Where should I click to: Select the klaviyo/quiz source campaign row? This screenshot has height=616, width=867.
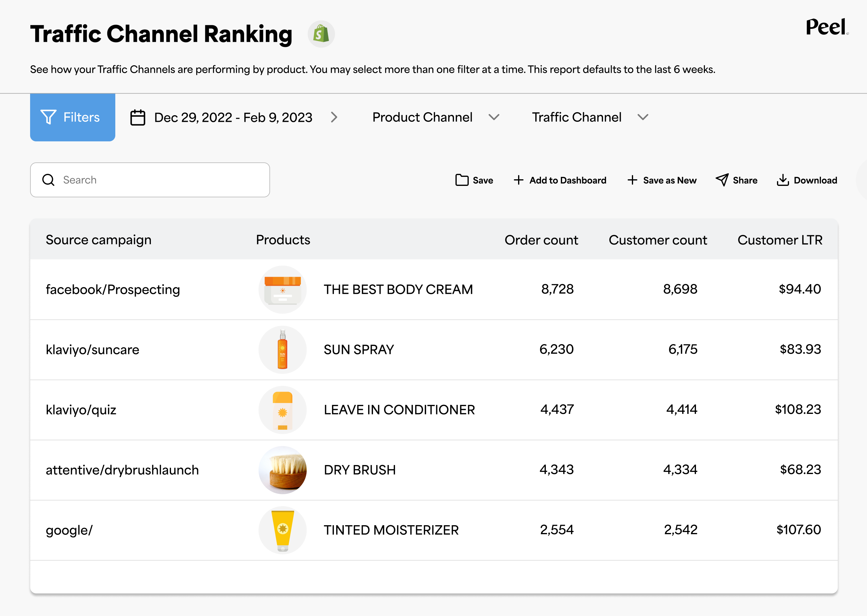[x=81, y=410]
